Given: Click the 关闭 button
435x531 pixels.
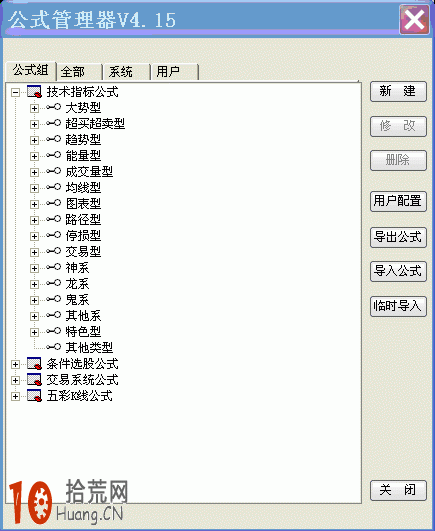Looking at the screenshot, I should 398,490.
